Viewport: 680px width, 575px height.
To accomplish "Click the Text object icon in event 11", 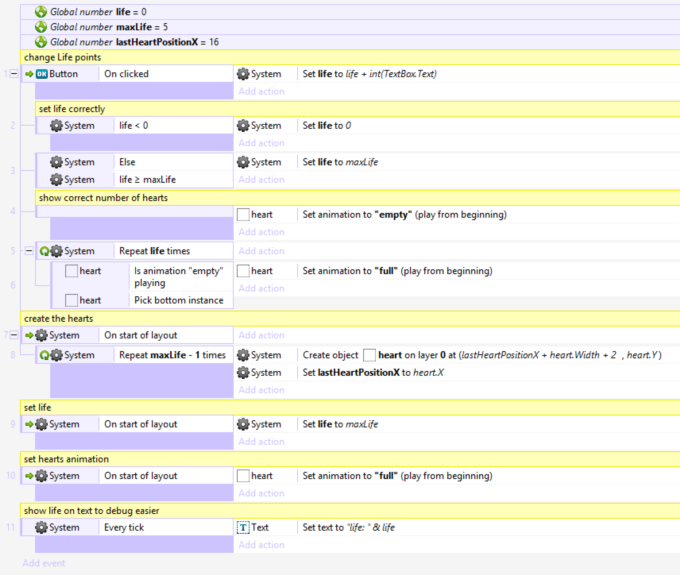I will click(244, 527).
